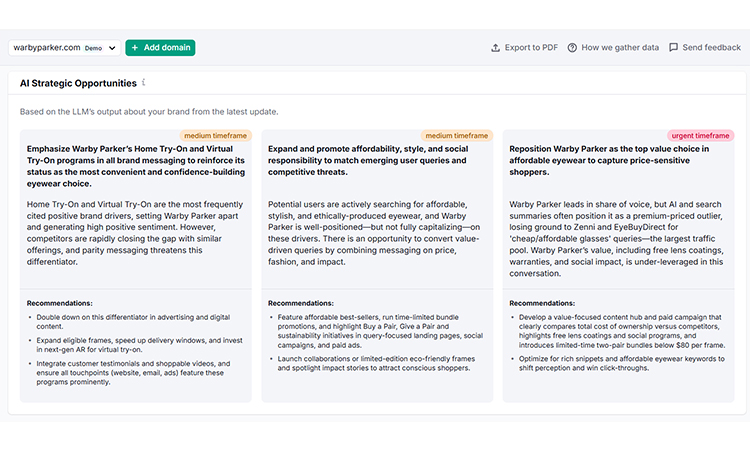Click the 'Launch collaborations or limited-edition' recommendation

tap(376, 363)
